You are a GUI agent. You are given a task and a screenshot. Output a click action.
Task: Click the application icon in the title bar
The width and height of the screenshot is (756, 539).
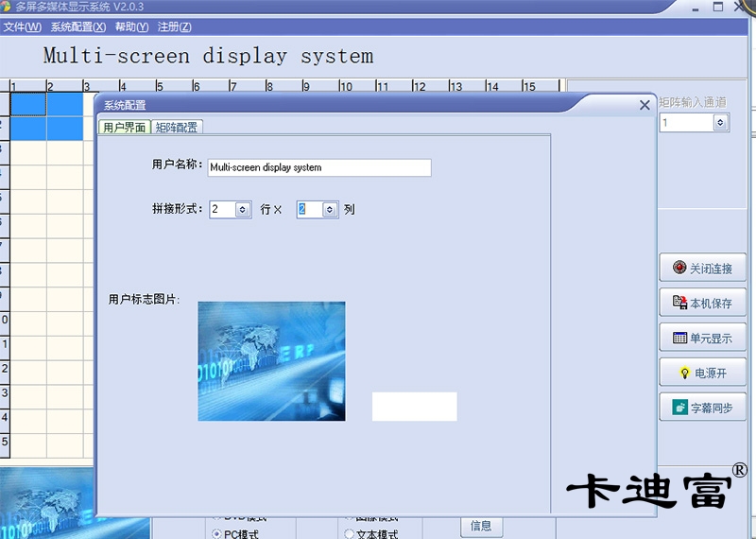click(x=5, y=7)
